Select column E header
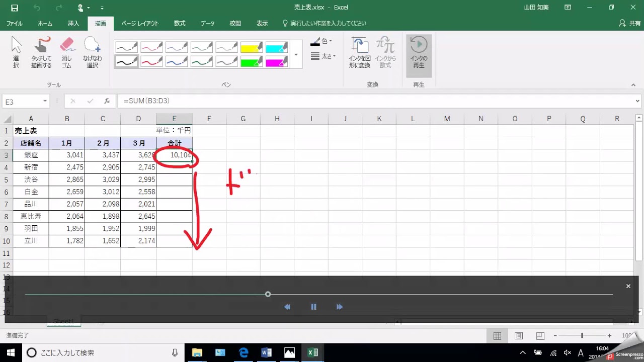The height and width of the screenshot is (362, 644). click(174, 119)
